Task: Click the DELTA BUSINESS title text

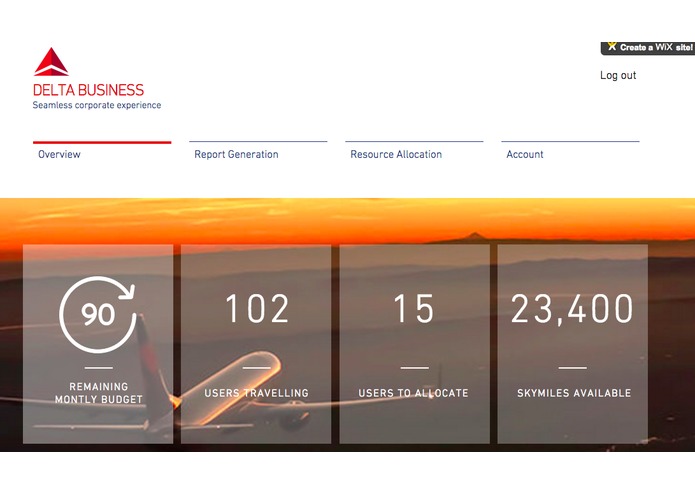Action: [89, 90]
